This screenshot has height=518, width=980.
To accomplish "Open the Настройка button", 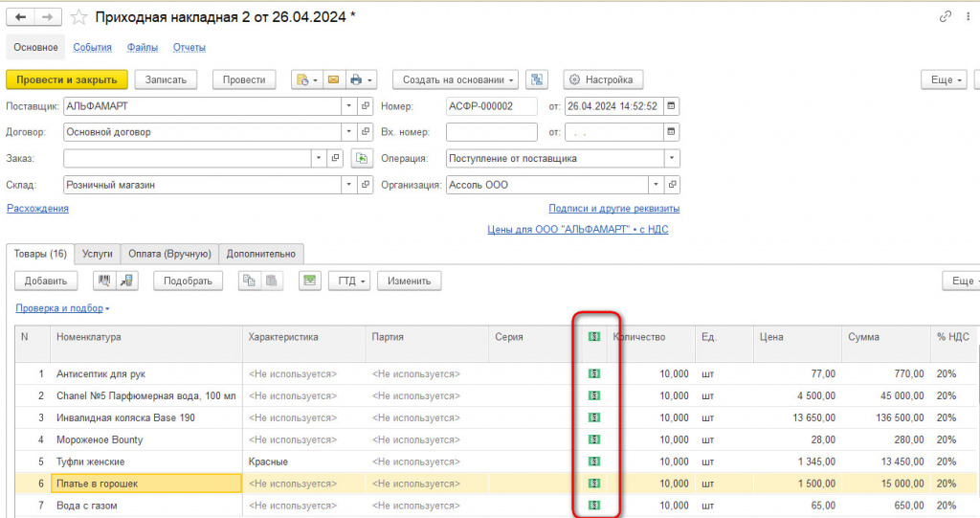I will [603, 79].
